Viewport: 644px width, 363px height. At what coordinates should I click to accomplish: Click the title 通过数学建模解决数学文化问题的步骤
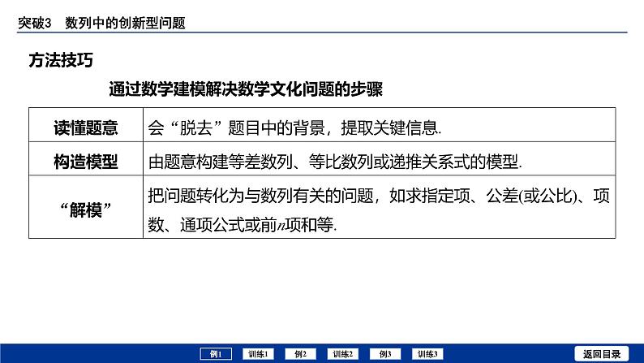(246, 89)
